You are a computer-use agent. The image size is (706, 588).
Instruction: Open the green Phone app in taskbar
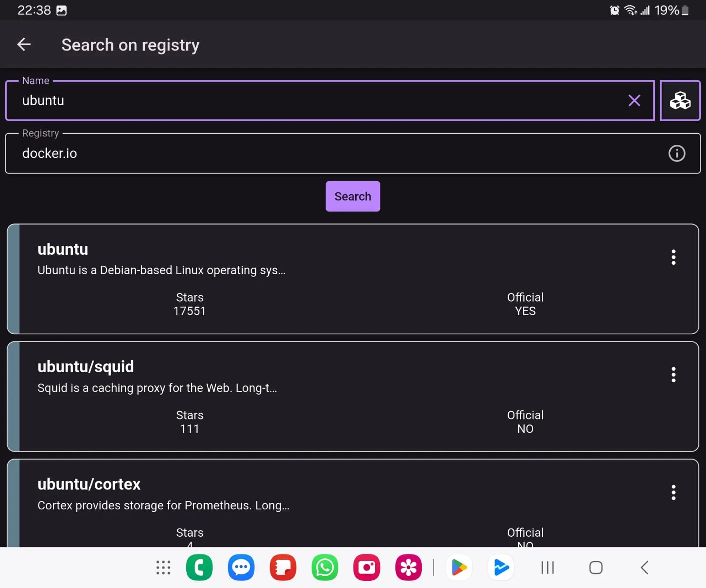pyautogui.click(x=199, y=568)
